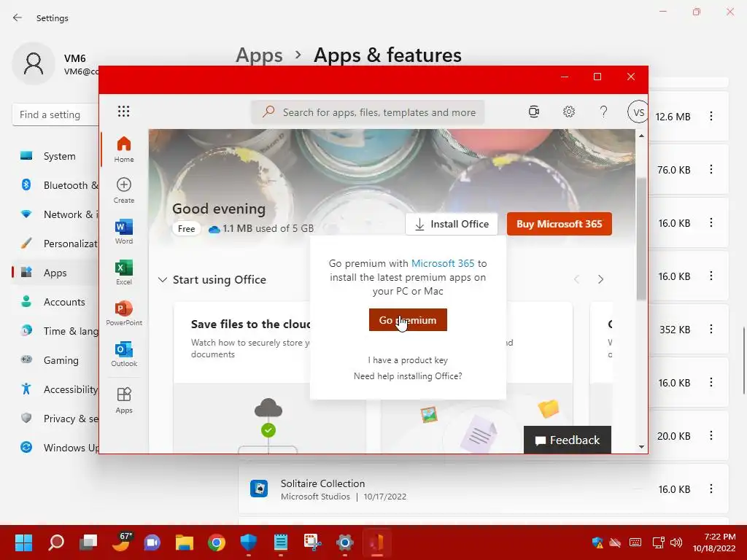
Task: Open Accounts in Settings sidebar
Action: point(55,302)
